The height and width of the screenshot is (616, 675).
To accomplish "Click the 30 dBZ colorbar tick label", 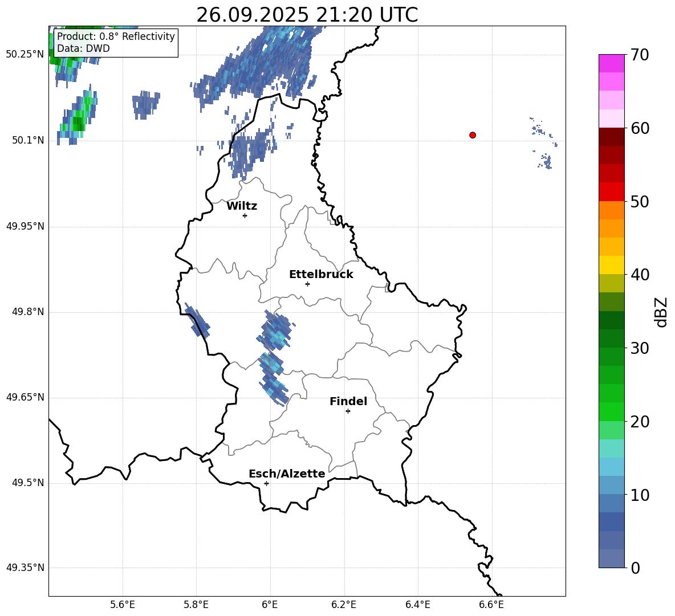I will 640,348.
